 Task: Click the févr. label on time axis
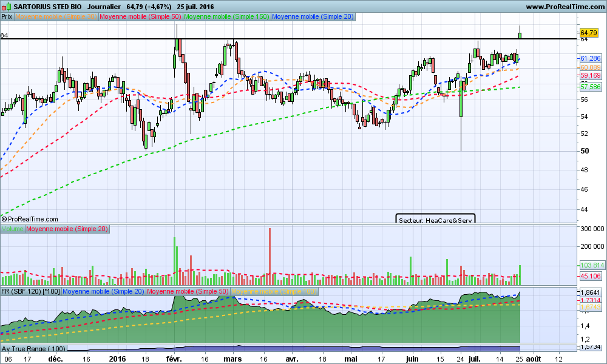coord(174,359)
